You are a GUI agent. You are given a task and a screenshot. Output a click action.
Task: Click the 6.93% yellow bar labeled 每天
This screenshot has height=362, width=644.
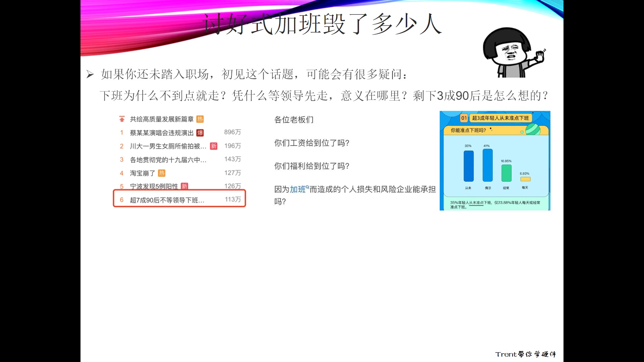525,179
